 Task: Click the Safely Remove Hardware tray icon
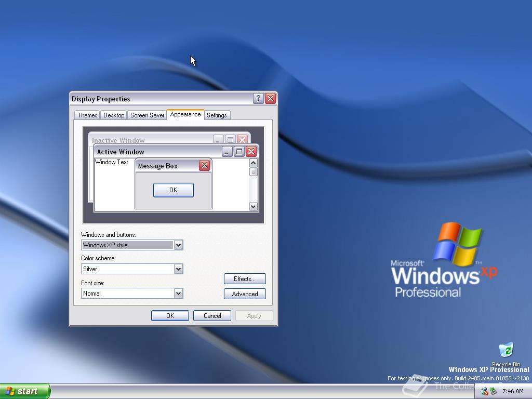pos(493,392)
